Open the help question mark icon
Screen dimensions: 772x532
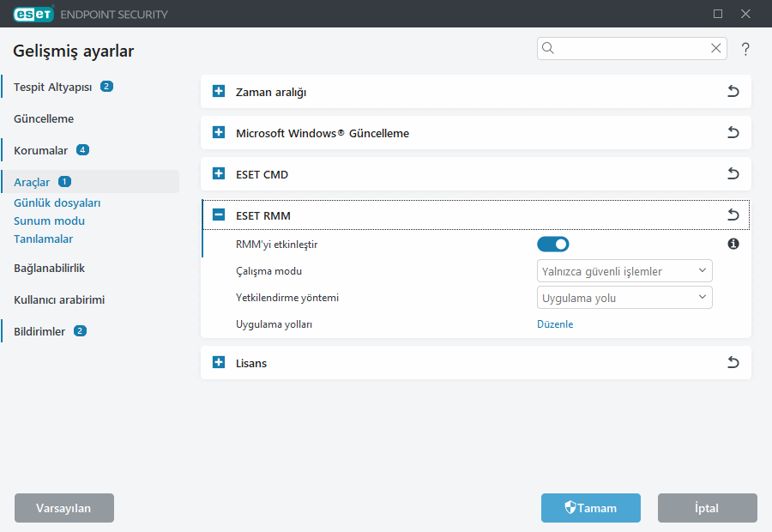[745, 49]
